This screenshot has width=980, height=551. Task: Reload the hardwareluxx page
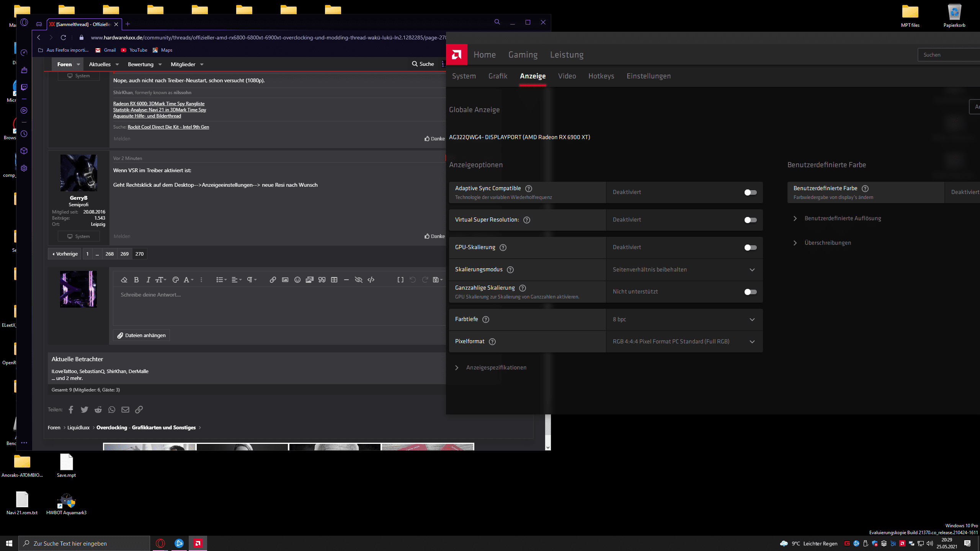point(64,37)
